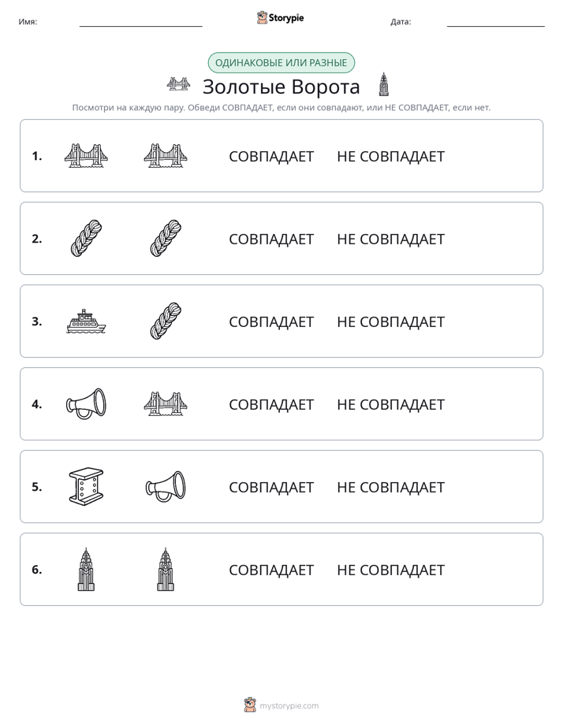Viewport: 563px width, 728px height.
Task: Select НЕ СОВПАДАЕТ for row 3
Action: tap(390, 321)
